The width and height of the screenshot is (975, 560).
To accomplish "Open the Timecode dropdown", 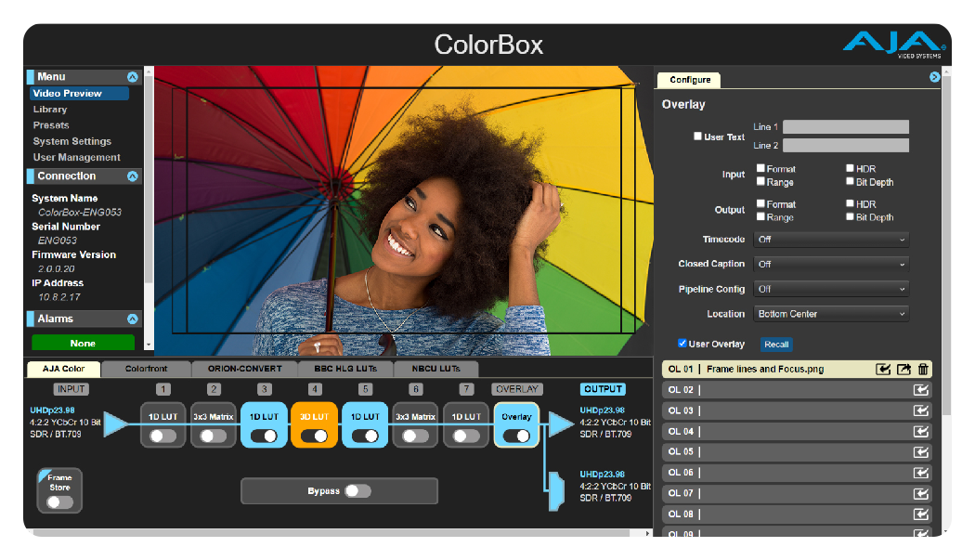I will coord(831,240).
